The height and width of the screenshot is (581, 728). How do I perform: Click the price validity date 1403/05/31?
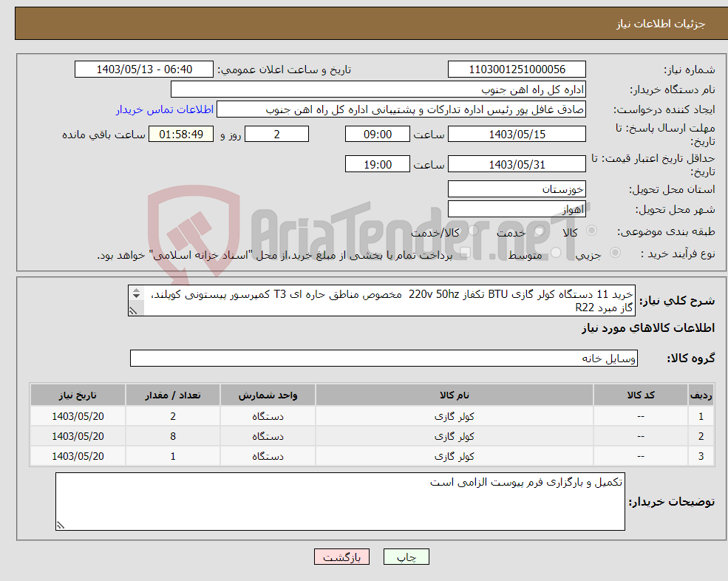click(517, 164)
